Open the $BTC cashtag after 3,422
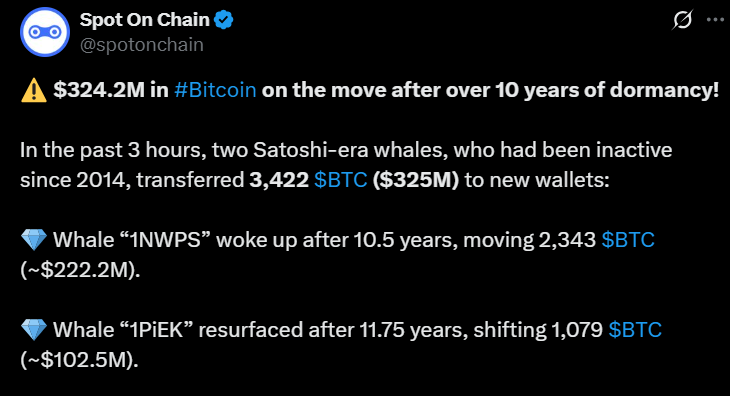Viewport: 730px width, 396px height. coord(340,180)
